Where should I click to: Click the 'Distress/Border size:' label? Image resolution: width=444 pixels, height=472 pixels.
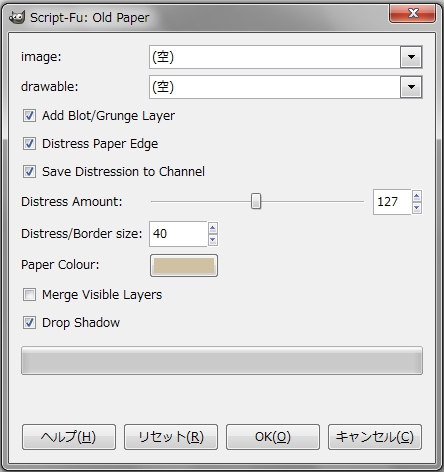tap(81, 234)
